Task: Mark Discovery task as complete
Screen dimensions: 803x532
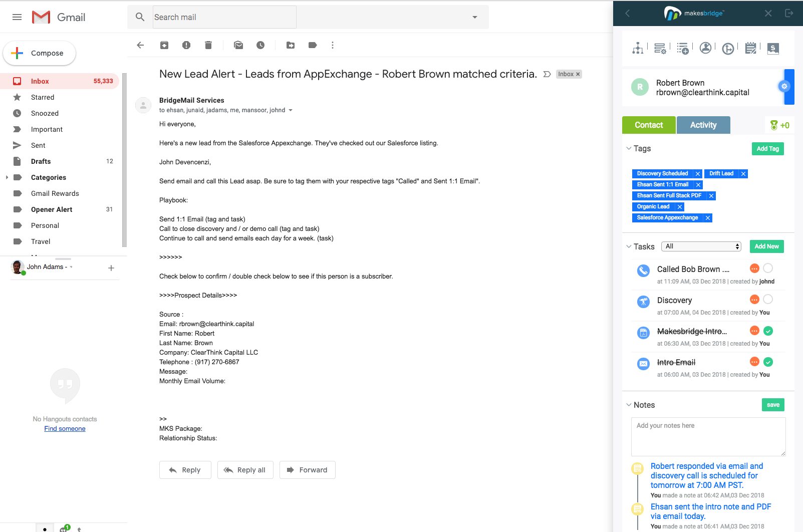Action: [768, 300]
